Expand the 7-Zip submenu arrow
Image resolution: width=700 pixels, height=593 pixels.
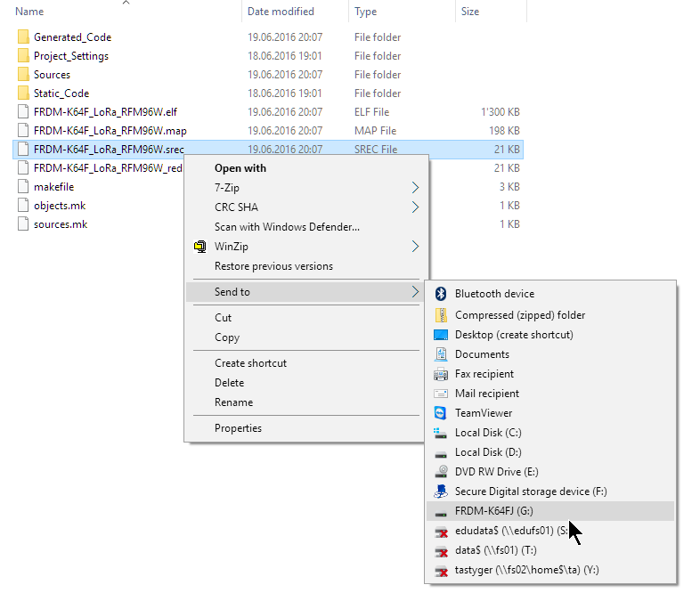click(x=415, y=188)
